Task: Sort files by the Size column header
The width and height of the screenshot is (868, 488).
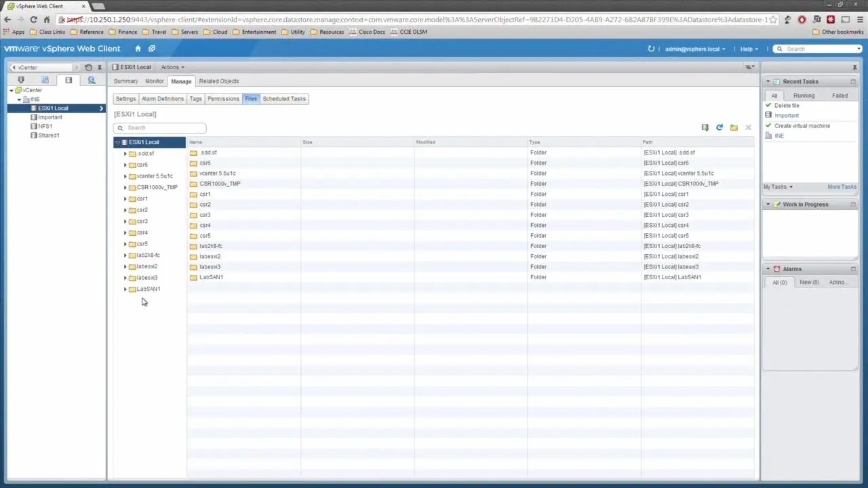Action: tap(357, 142)
